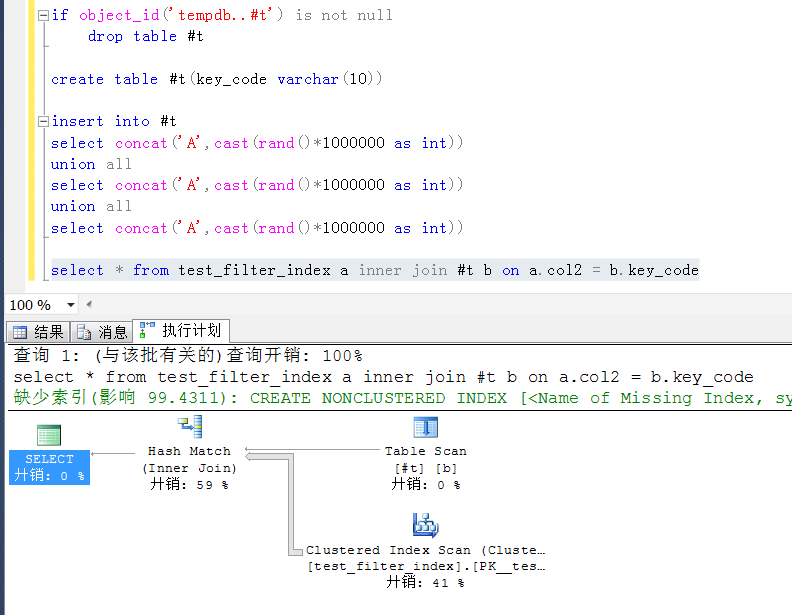This screenshot has width=792, height=615.
Task: Click the arrow from Table Scan to Hash Match
Action: coord(315,452)
